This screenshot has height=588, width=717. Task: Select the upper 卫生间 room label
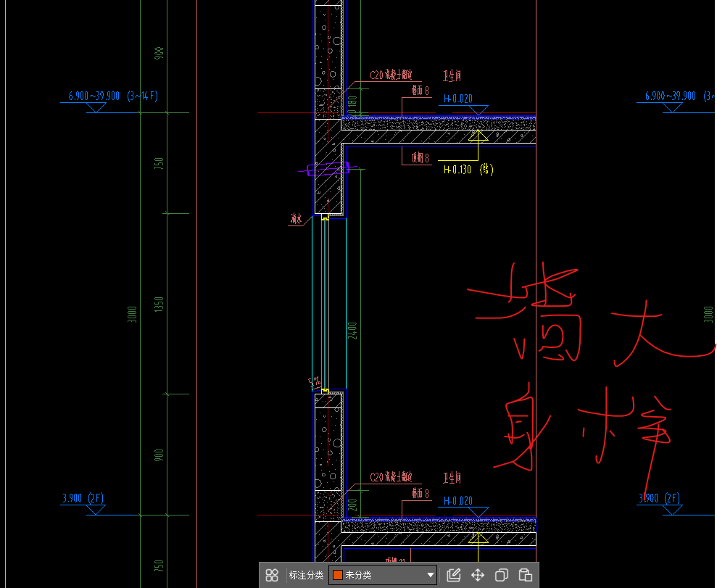coord(452,76)
